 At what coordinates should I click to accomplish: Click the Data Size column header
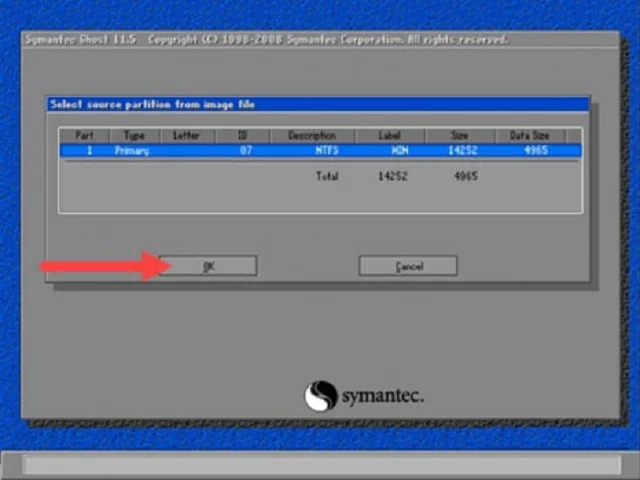pos(530,136)
